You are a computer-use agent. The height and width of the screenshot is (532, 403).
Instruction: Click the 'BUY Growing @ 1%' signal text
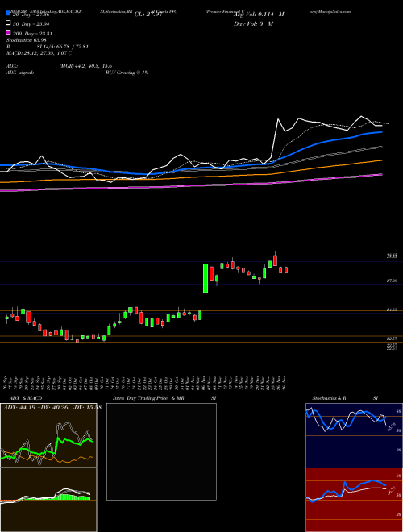click(x=127, y=73)
